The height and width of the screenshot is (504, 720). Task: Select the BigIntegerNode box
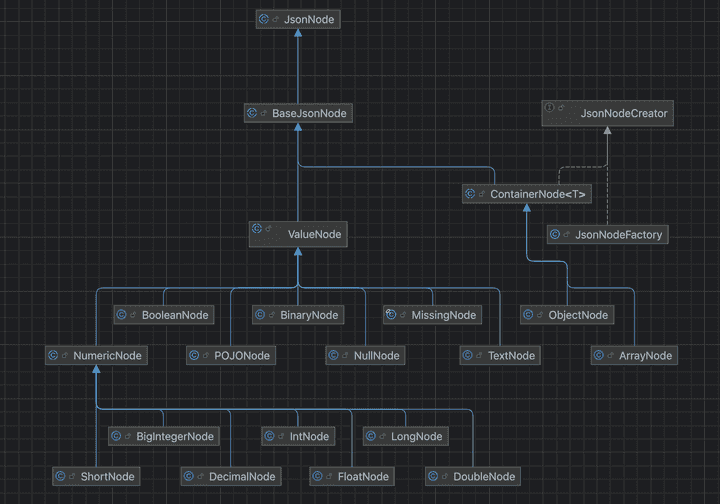point(164,436)
